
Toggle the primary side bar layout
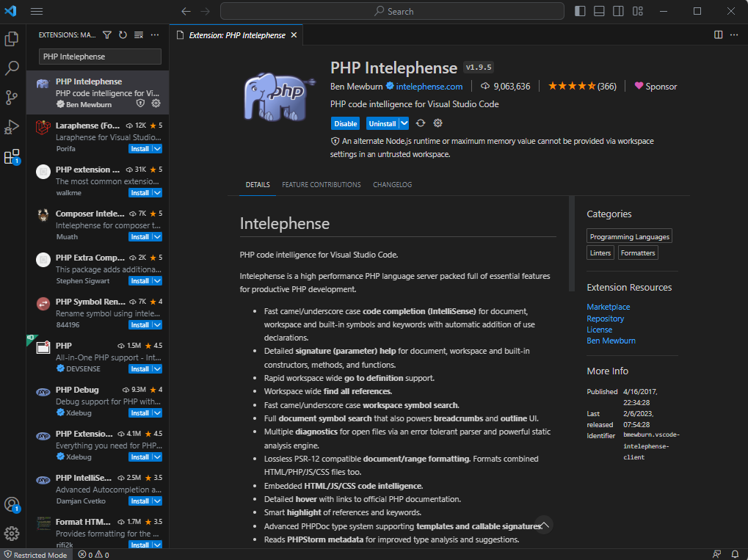[x=580, y=11]
